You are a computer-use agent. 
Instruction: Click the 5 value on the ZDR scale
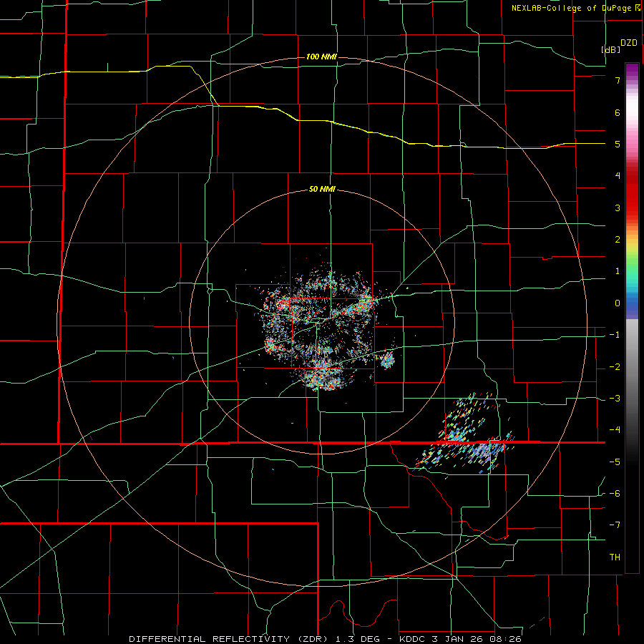coord(618,144)
